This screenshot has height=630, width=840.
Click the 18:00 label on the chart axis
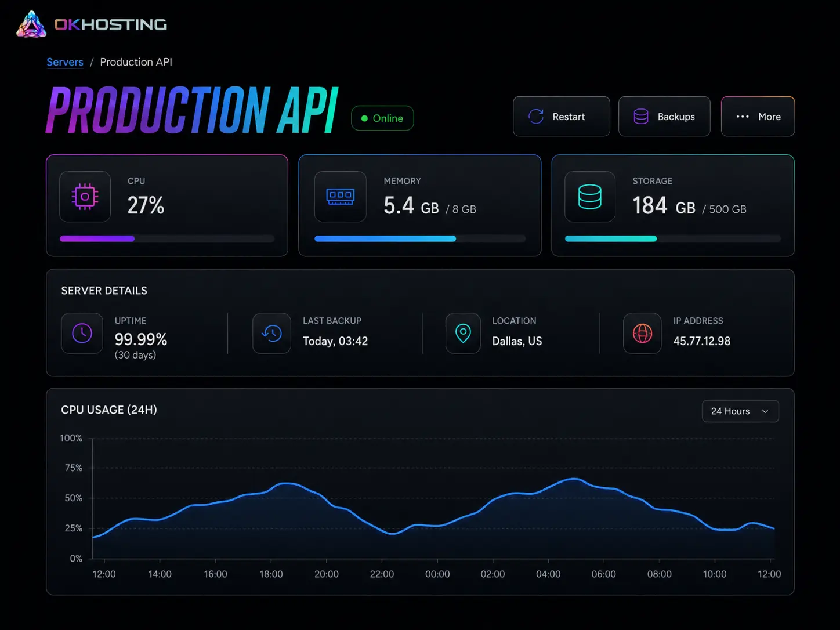click(x=271, y=574)
